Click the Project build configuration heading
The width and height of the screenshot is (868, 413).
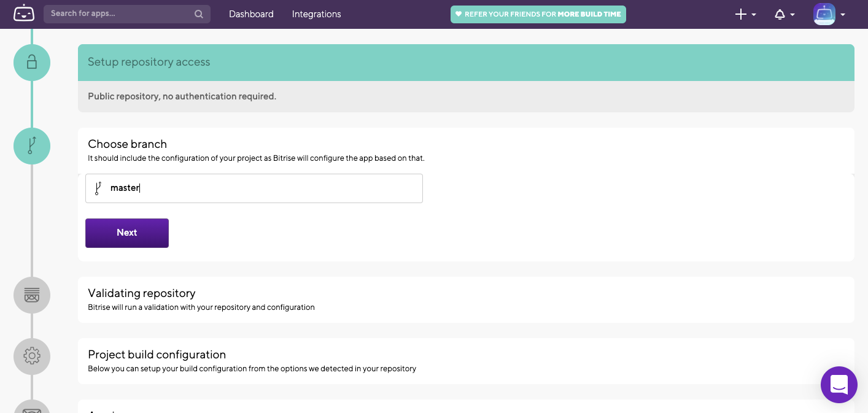[157, 355]
